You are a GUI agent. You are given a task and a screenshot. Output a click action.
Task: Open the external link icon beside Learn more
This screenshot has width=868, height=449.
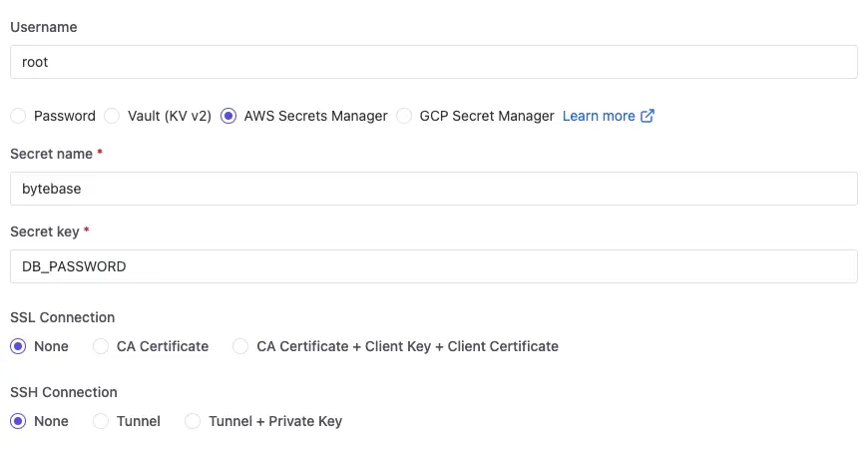click(648, 116)
